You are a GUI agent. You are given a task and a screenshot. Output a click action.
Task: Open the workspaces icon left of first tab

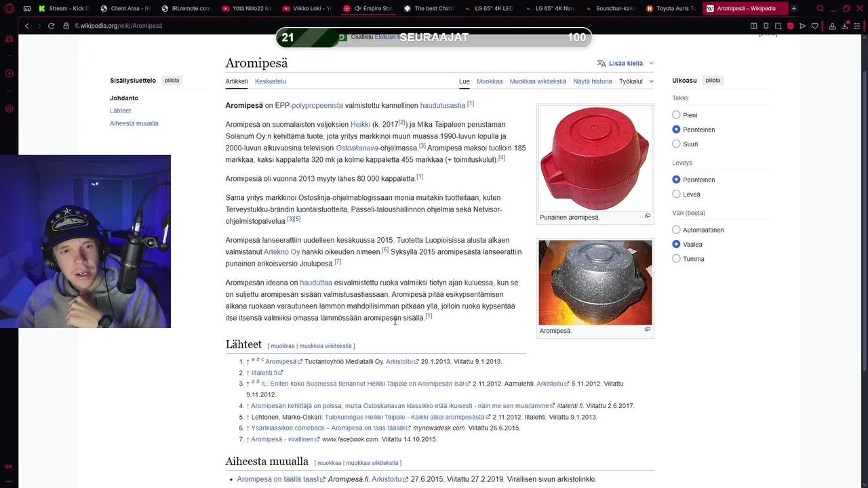click(26, 9)
